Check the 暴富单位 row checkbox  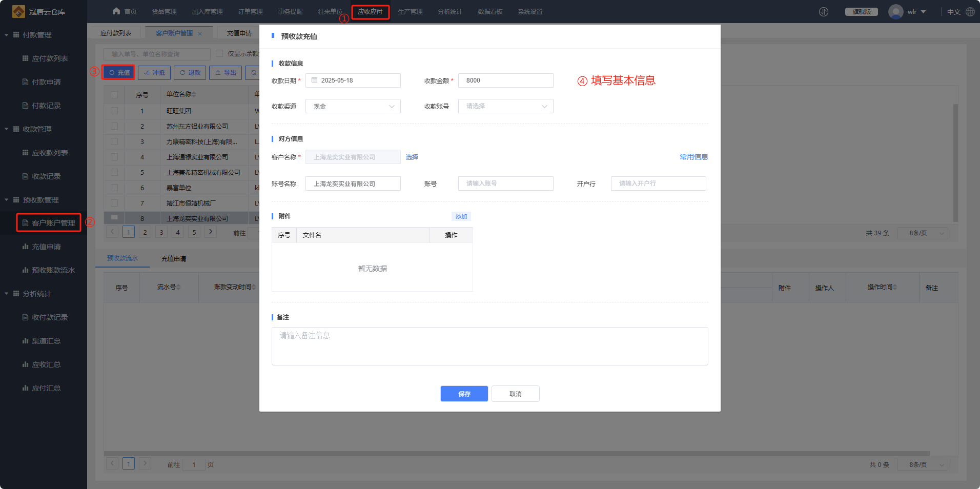click(x=114, y=188)
